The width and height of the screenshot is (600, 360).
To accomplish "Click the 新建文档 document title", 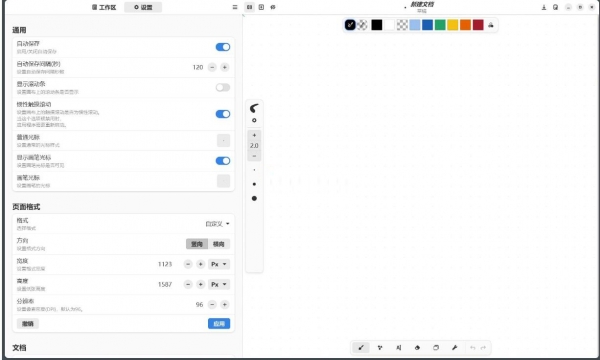I will 422,5.
